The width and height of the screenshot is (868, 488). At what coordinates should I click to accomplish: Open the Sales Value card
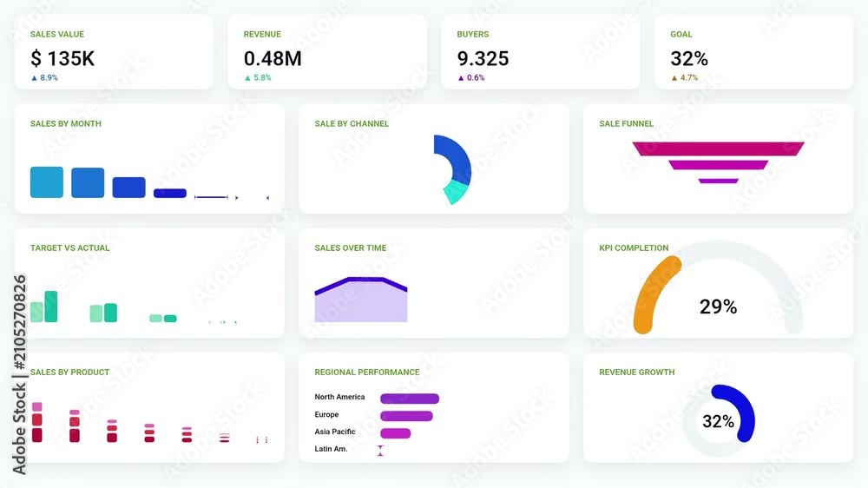(x=114, y=52)
